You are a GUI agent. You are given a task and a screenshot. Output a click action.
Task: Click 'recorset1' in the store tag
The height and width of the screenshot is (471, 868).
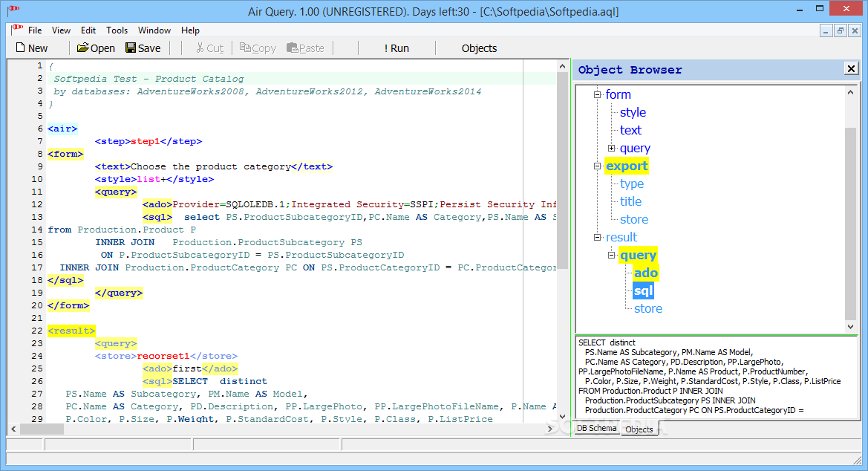pyautogui.click(x=163, y=357)
